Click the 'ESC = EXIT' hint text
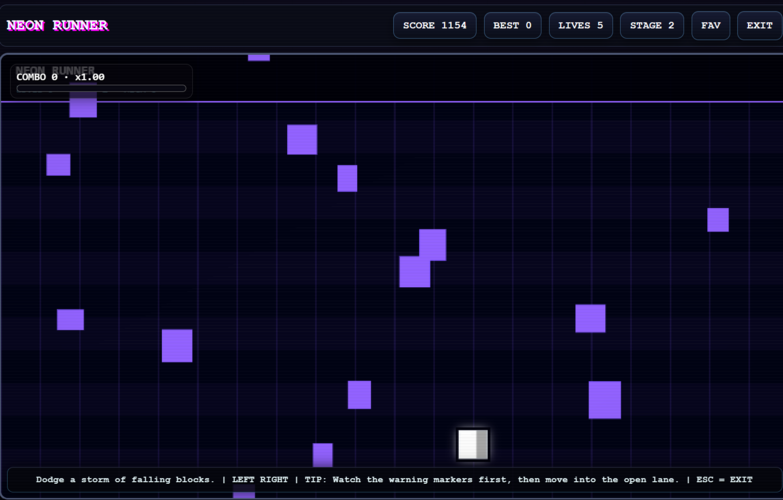This screenshot has width=783, height=500. click(x=724, y=480)
